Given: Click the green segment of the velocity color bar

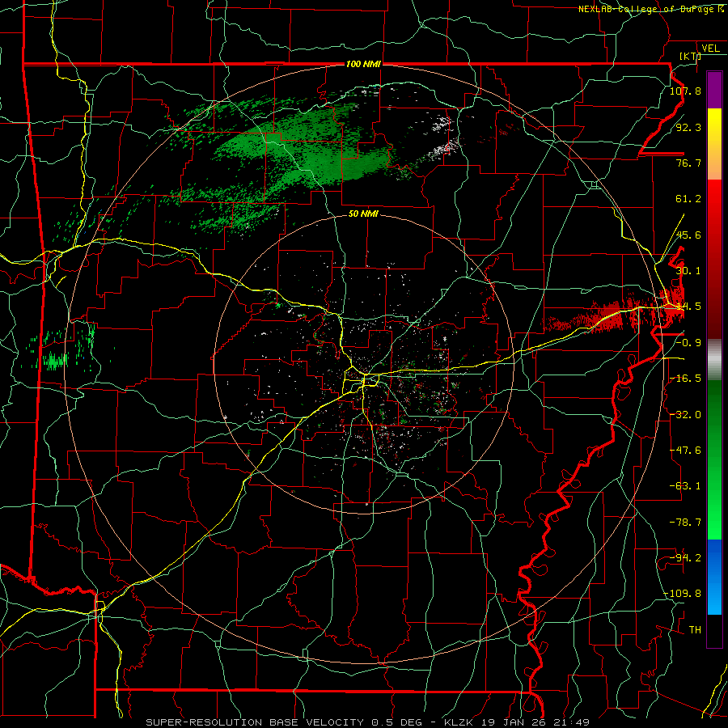Looking at the screenshot, I should [714, 459].
